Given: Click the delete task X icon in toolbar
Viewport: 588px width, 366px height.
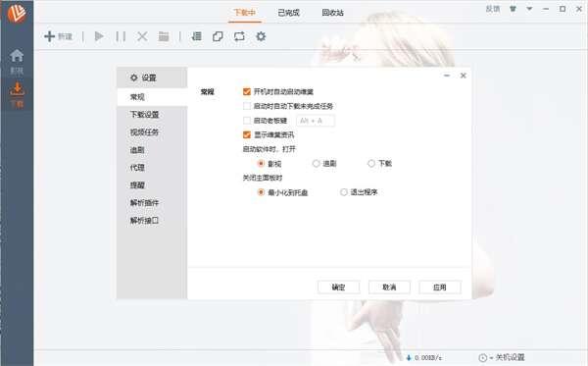Looking at the screenshot, I should (x=142, y=36).
